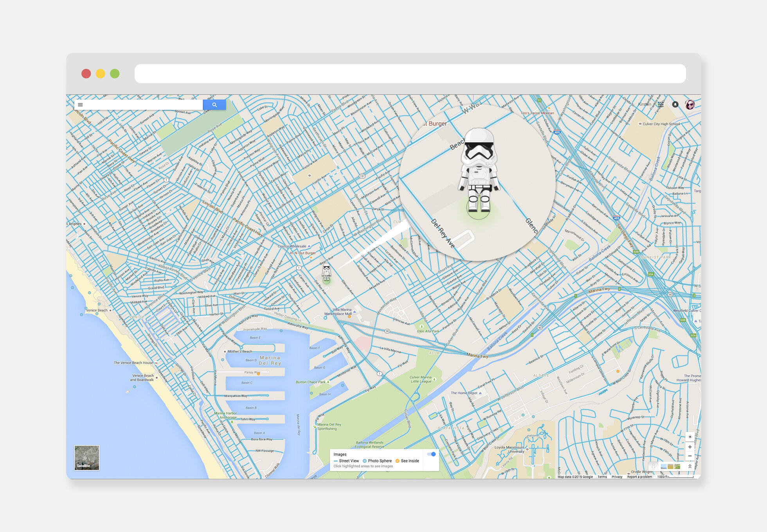Viewport: 767px width, 532px height.
Task: Click the Photo Sphere legend item
Action: click(377, 461)
